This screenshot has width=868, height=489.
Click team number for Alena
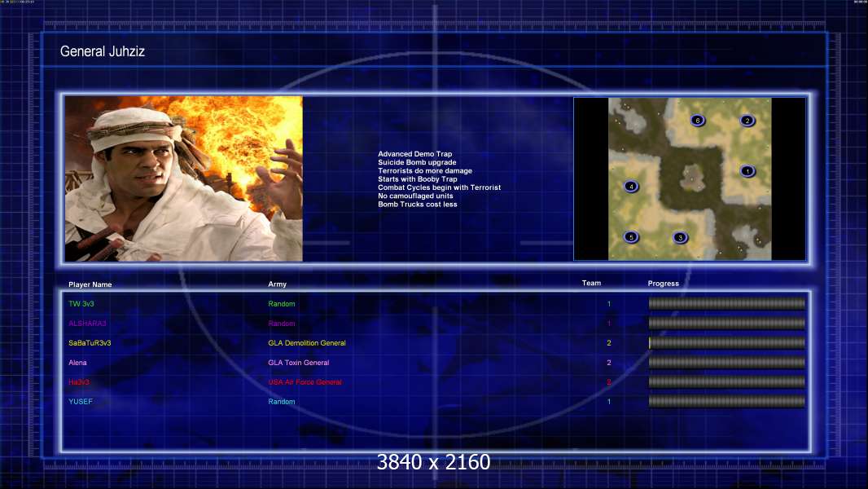point(609,363)
